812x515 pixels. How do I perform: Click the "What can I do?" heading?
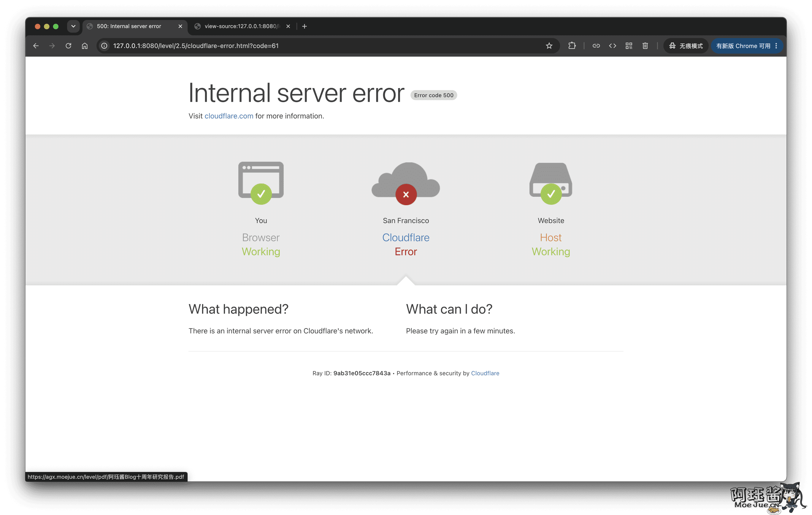449,309
